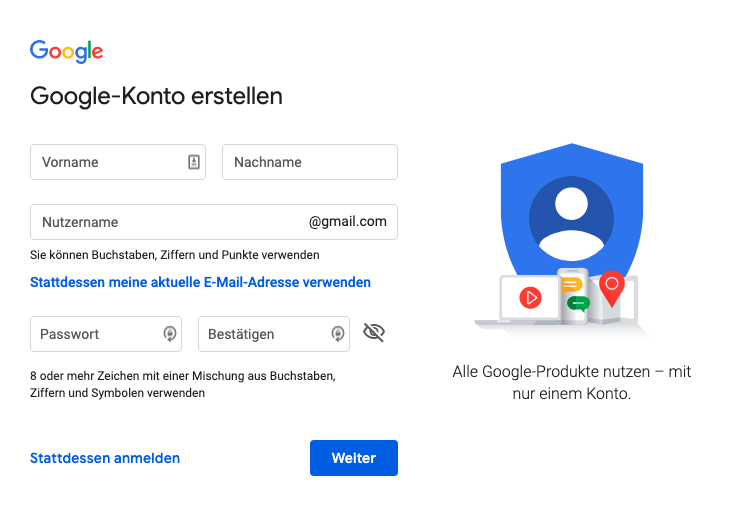The image size is (731, 510).
Task: Click the Google-Konto erstellen heading
Action: pos(156,96)
